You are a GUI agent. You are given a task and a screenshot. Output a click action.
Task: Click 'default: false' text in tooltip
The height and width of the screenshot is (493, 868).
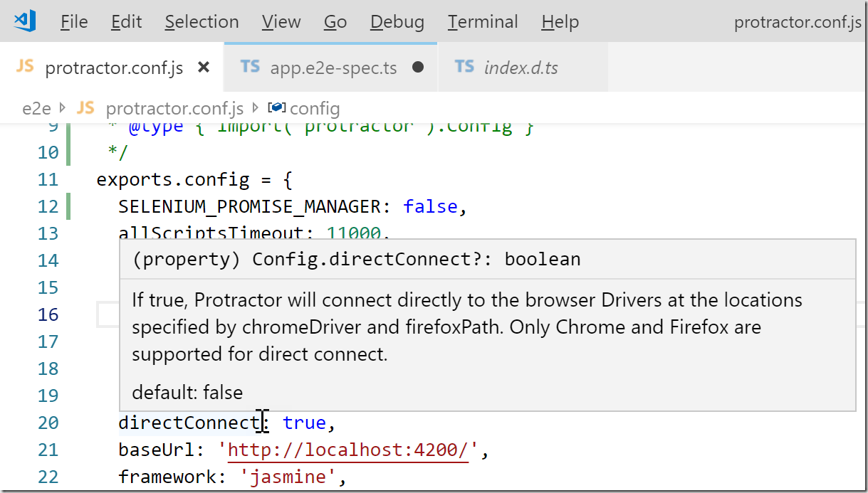[187, 392]
